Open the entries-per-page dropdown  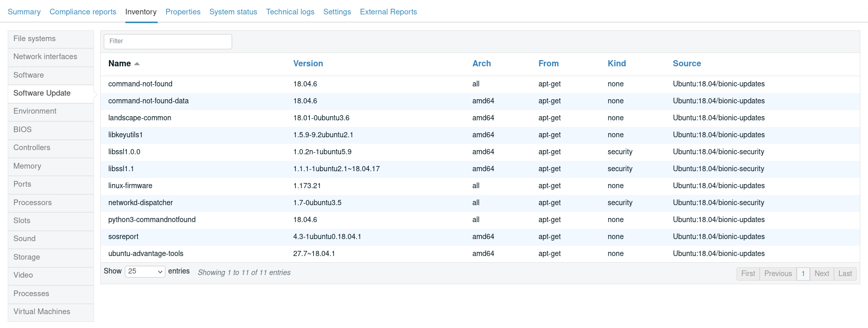click(x=145, y=271)
